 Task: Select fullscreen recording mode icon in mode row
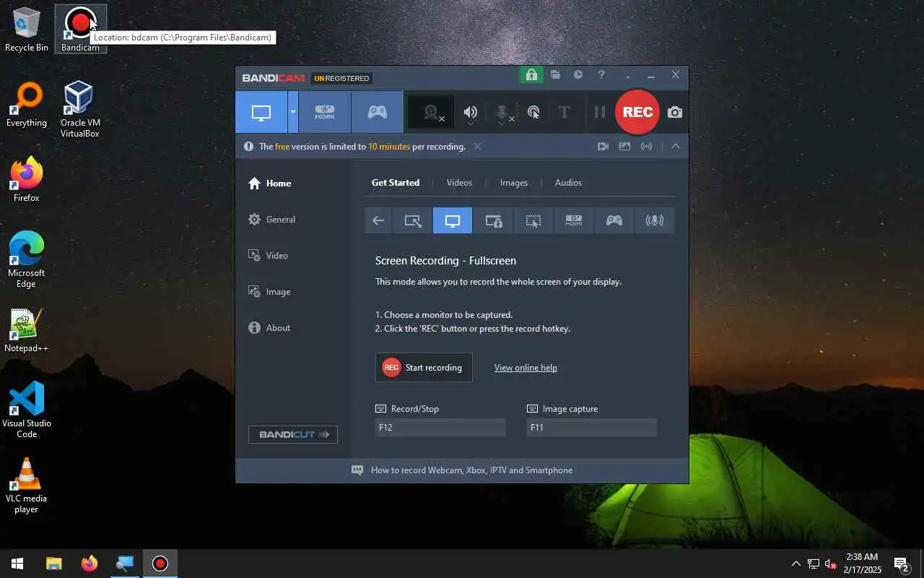[x=453, y=221]
